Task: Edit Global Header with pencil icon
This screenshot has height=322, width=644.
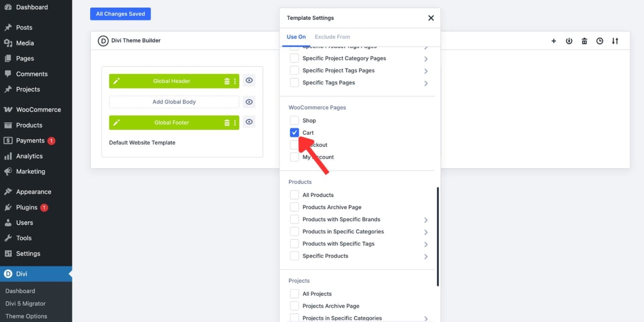Action: click(x=117, y=81)
